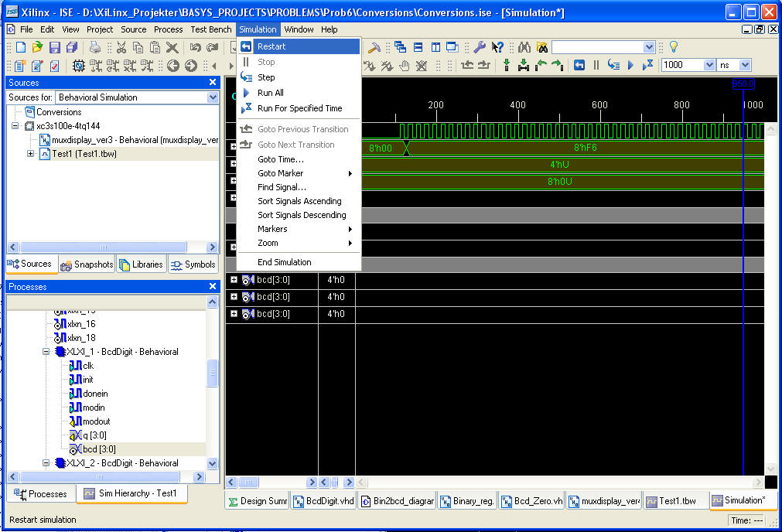Click the Paste clipboard icon
Screen dimensions: 782x532
point(155,47)
